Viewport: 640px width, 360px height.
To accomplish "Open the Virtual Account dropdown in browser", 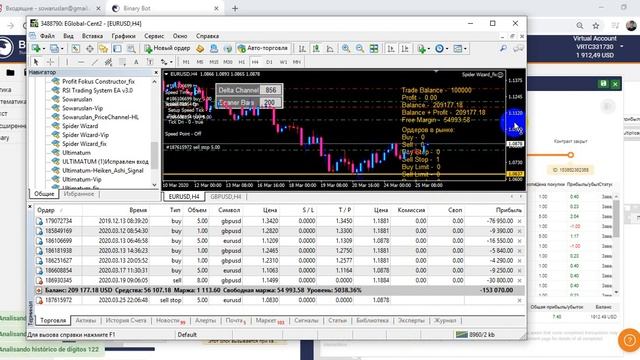I will [622, 47].
